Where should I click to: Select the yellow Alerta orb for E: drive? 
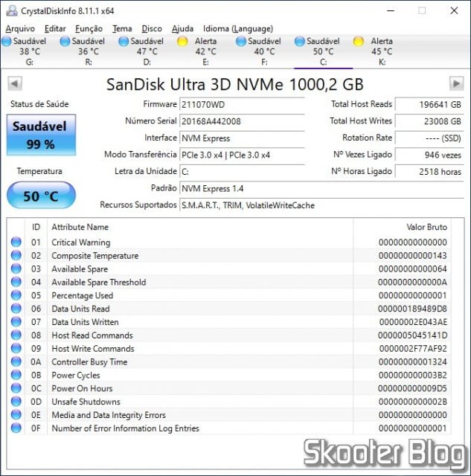pyautogui.click(x=182, y=42)
